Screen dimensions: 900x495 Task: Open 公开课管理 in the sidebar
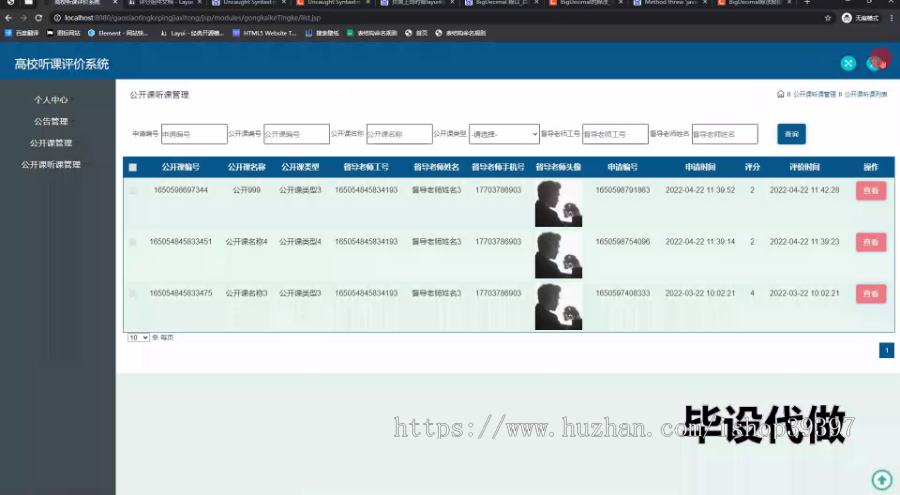click(x=51, y=143)
